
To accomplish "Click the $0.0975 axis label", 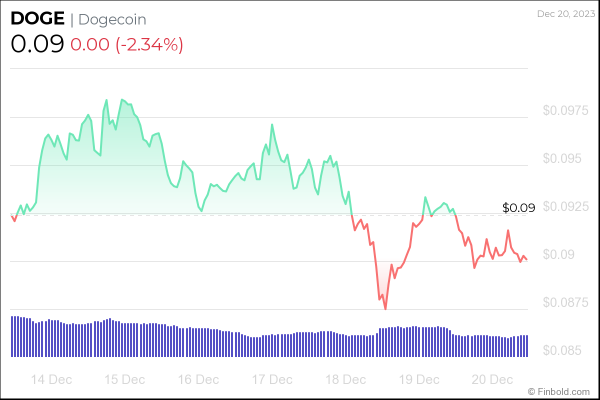I will click(x=564, y=110).
